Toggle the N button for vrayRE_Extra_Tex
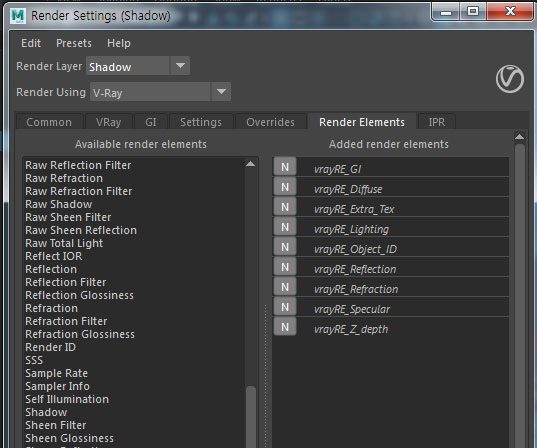Viewport: 537px width, 448px height. point(285,207)
